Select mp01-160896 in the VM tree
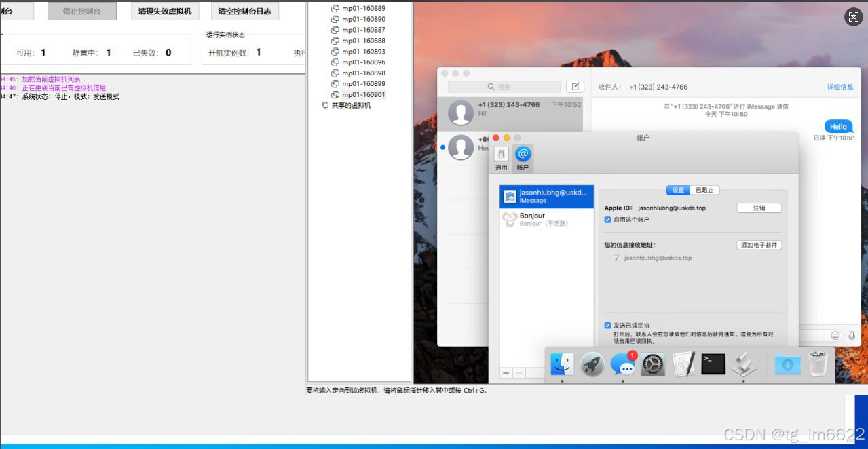Screen dimensions: 868x449 364,62
